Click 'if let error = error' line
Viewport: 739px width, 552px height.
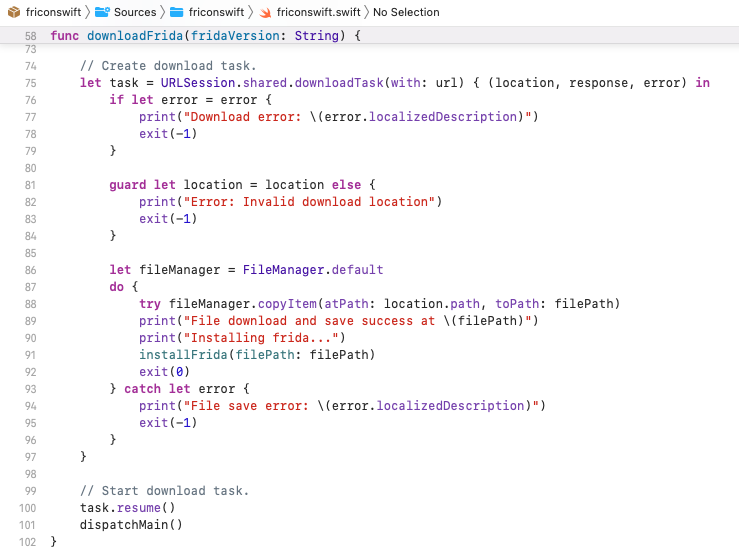click(x=190, y=100)
